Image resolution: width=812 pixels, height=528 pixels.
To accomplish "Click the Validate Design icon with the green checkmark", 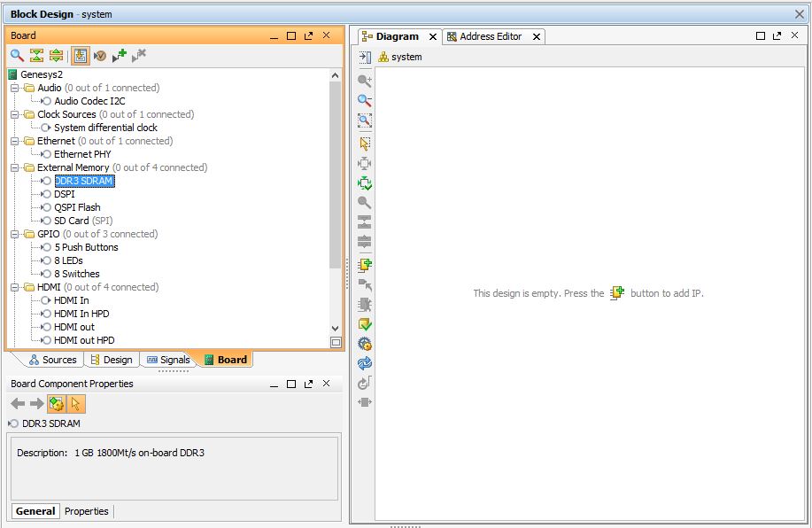I will pyautogui.click(x=365, y=324).
